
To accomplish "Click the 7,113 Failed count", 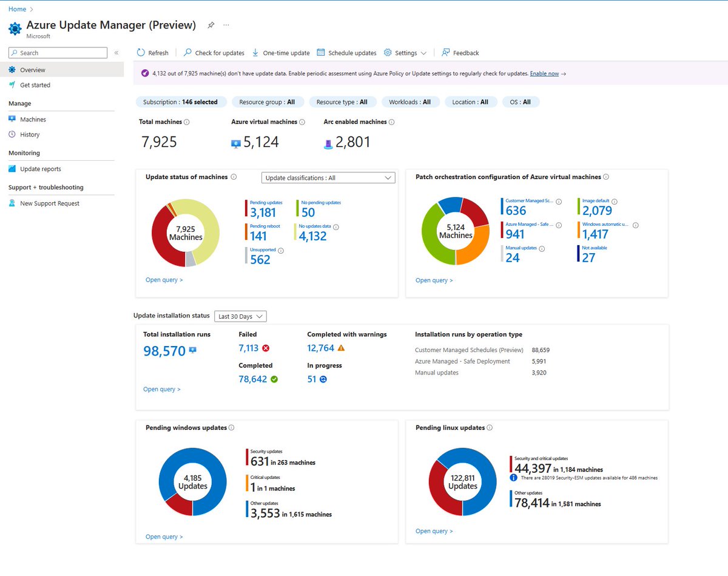I will point(249,348).
